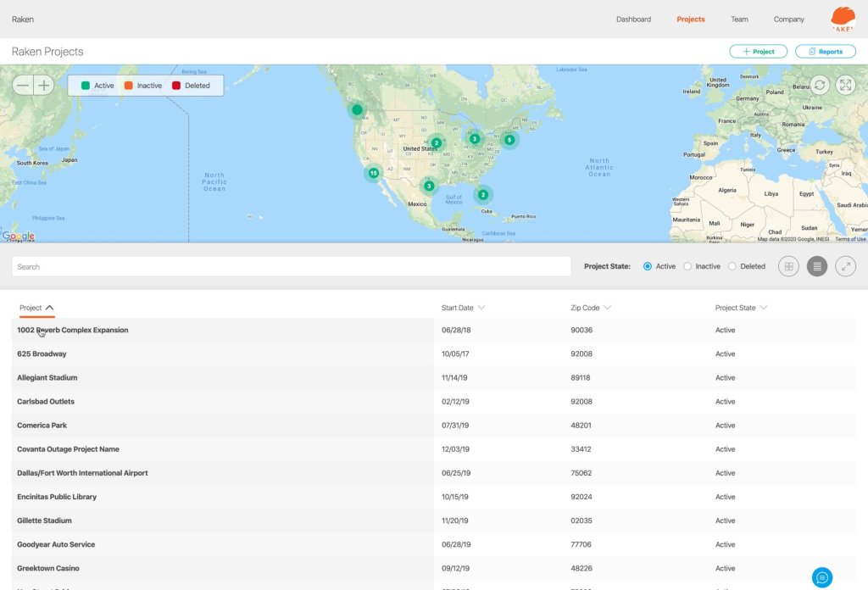Focus the project Search field

click(292, 266)
